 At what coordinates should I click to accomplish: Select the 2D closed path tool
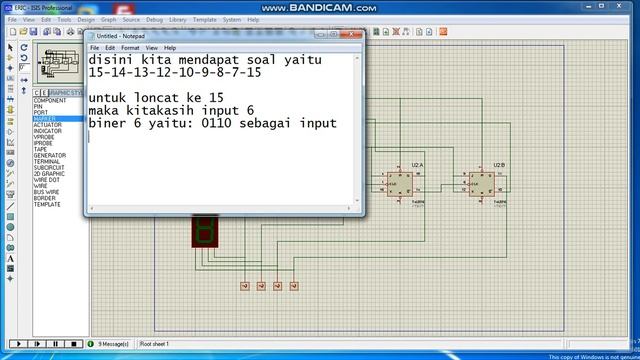pos(10,248)
